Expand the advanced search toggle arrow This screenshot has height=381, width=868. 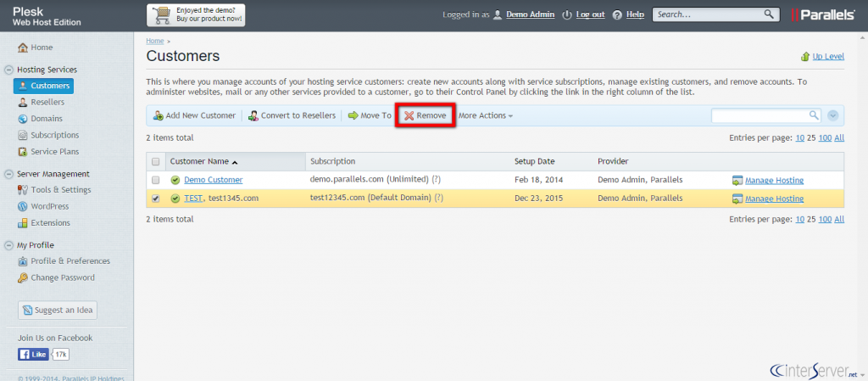point(833,115)
